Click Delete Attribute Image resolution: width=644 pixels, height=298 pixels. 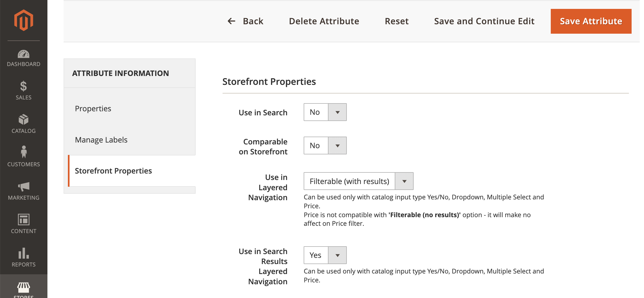click(x=323, y=21)
